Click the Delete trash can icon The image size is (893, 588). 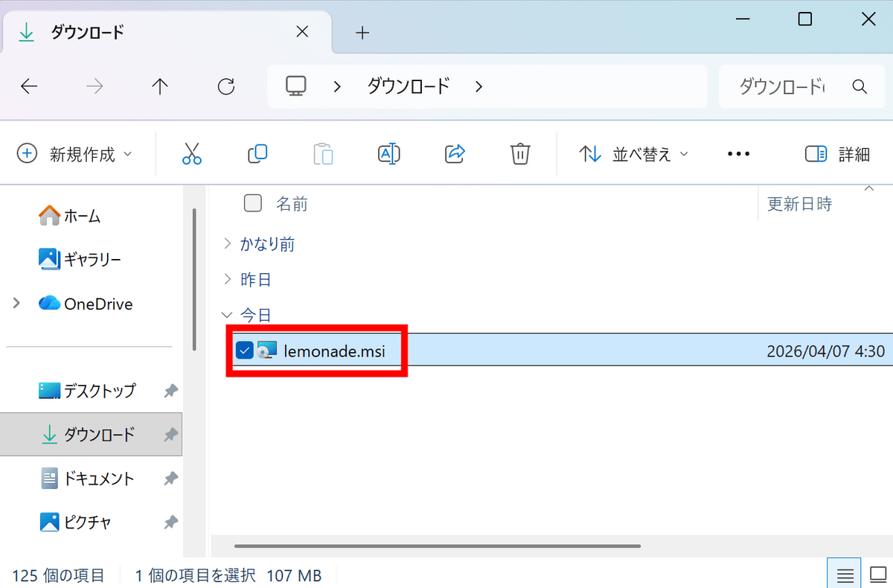519,154
